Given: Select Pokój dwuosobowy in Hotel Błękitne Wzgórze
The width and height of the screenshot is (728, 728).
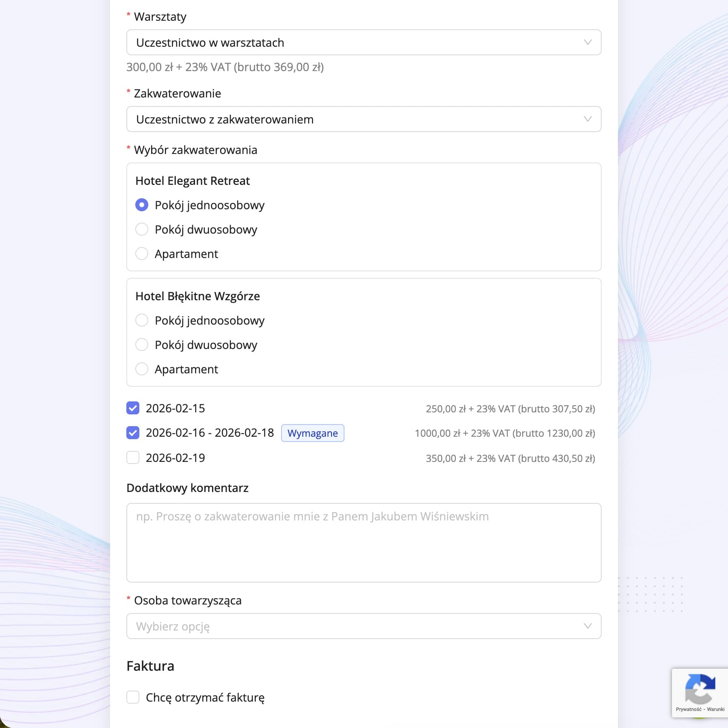Looking at the screenshot, I should pos(141,344).
